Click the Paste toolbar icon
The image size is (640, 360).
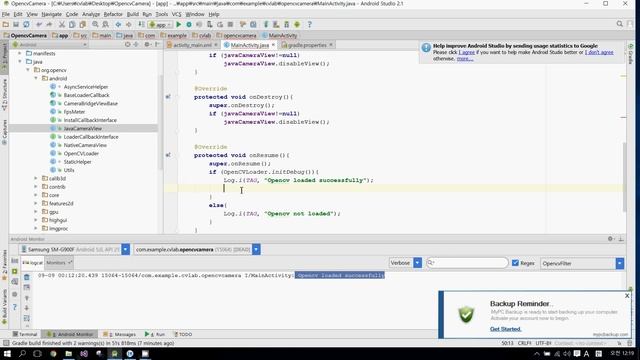point(82,24)
